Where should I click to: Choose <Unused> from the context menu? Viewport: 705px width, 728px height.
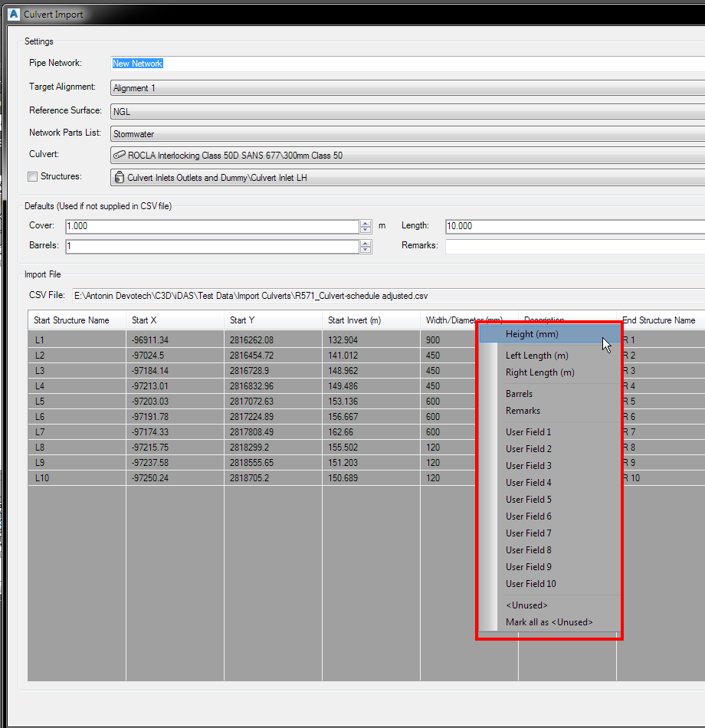(550, 605)
